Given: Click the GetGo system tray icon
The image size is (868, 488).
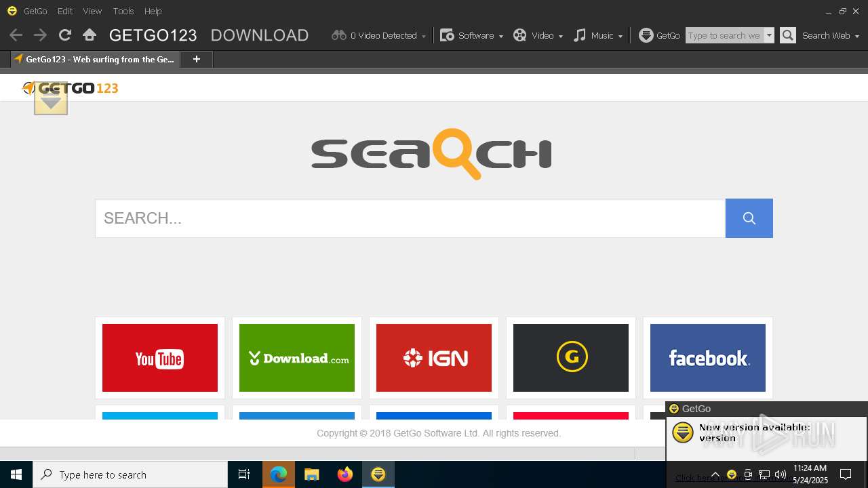Looking at the screenshot, I should pos(732,474).
